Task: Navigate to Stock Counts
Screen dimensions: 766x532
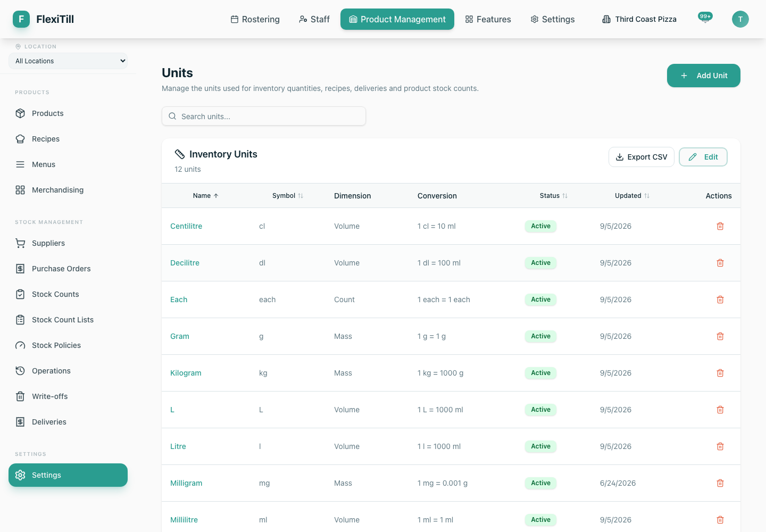Action: pos(68,294)
